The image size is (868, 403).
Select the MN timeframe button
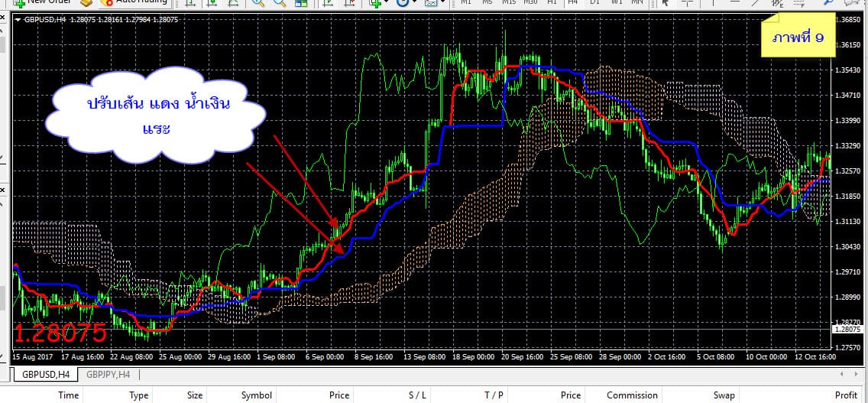(x=637, y=2)
